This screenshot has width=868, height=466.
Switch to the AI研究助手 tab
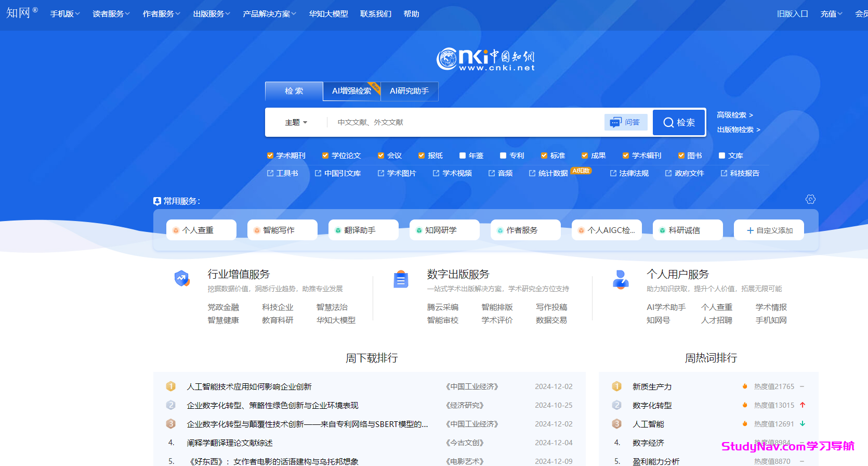(410, 91)
